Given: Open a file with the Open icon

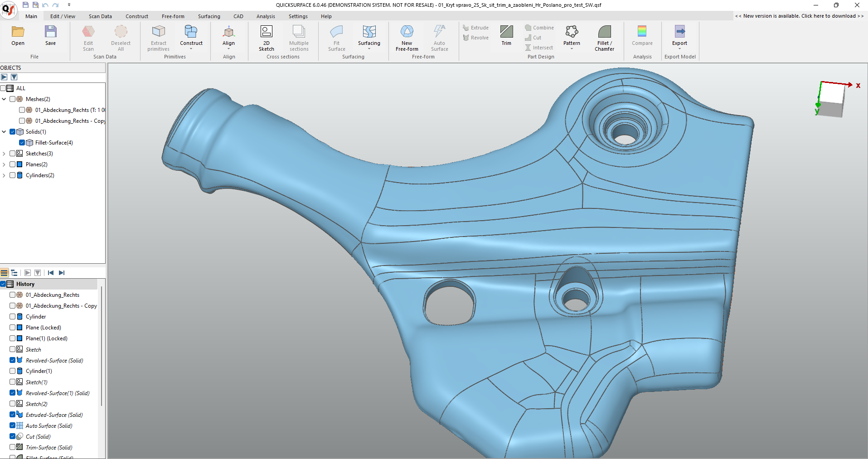Looking at the screenshot, I should (18, 36).
